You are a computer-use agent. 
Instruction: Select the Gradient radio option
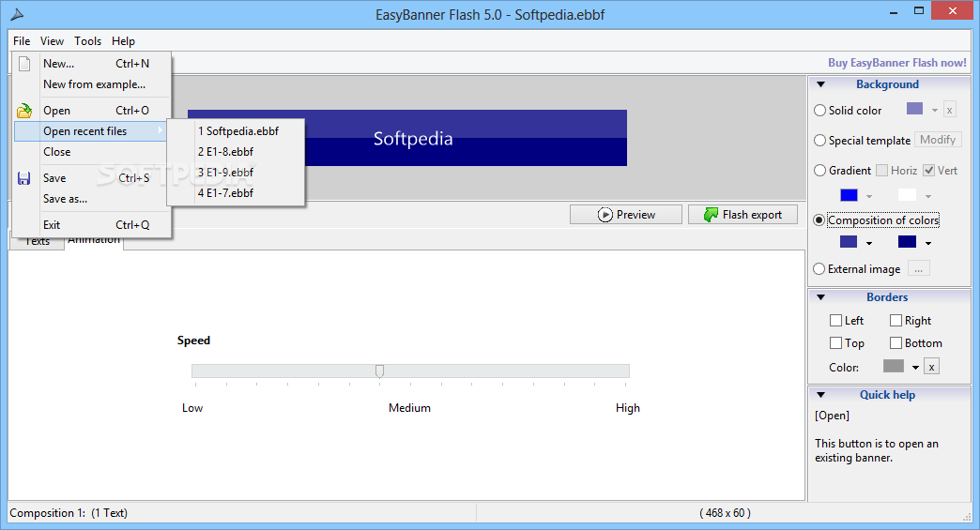pos(820,171)
